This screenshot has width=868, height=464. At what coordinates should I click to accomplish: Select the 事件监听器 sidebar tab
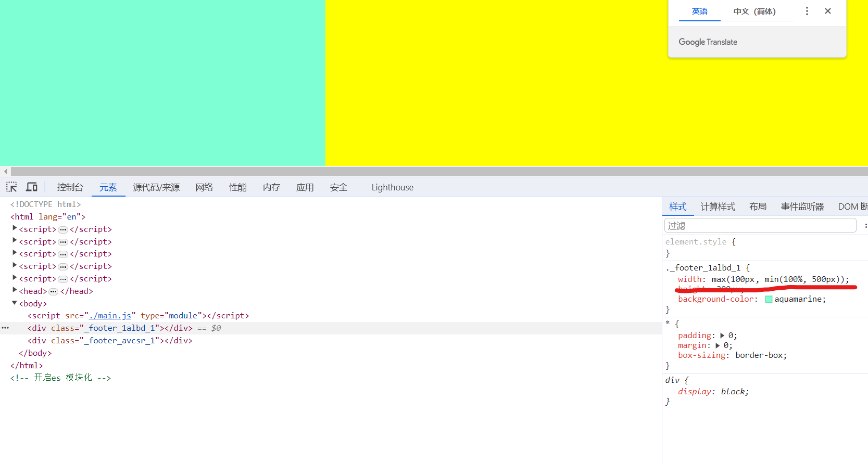(x=802, y=207)
